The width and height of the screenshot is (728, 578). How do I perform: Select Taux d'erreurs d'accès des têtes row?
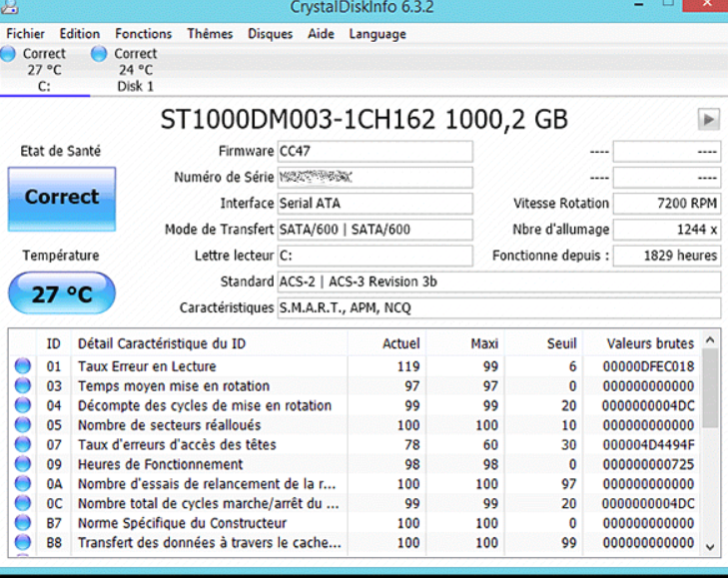[x=355, y=445]
